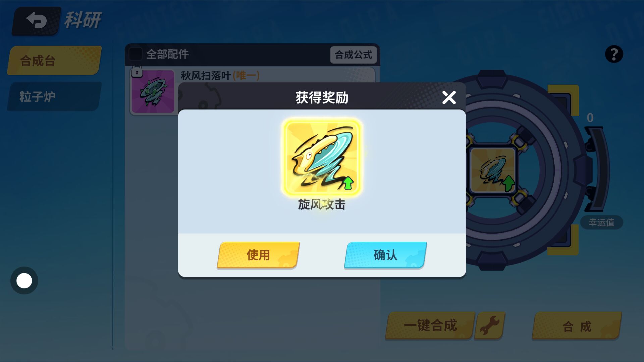Image resolution: width=644 pixels, height=362 pixels.
Task: Click the 使用 button
Action: (x=258, y=255)
